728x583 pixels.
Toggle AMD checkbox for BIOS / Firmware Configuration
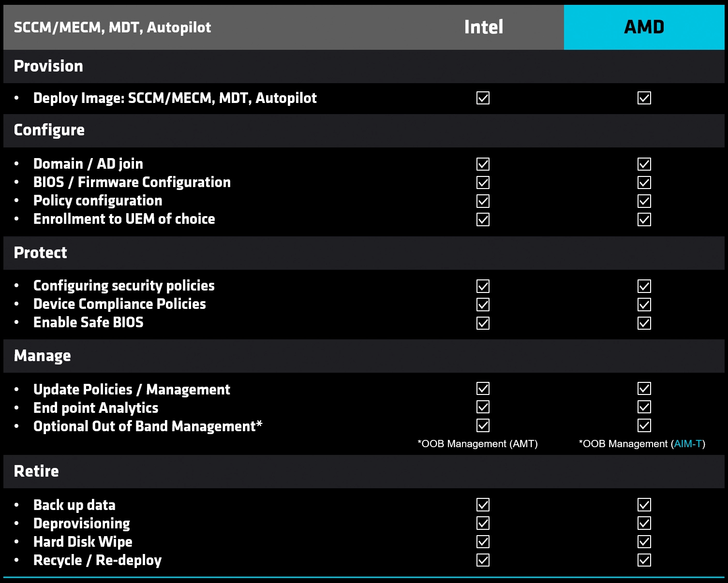644,183
